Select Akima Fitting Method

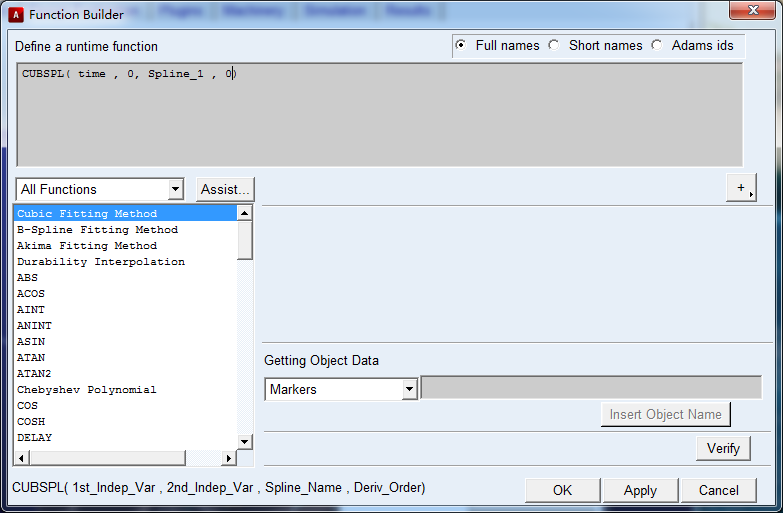click(125, 246)
